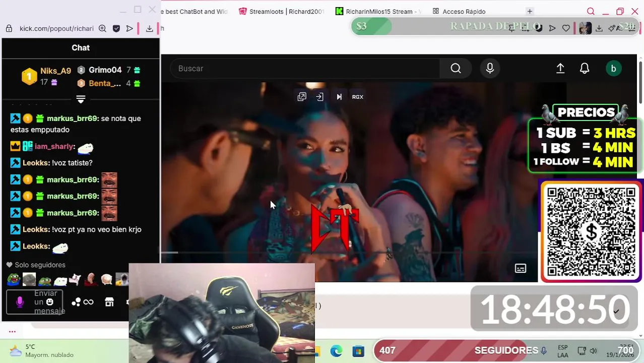This screenshot has height=363, width=644.
Task: Open the shop storefront icon in chat footer
Action: tap(109, 302)
